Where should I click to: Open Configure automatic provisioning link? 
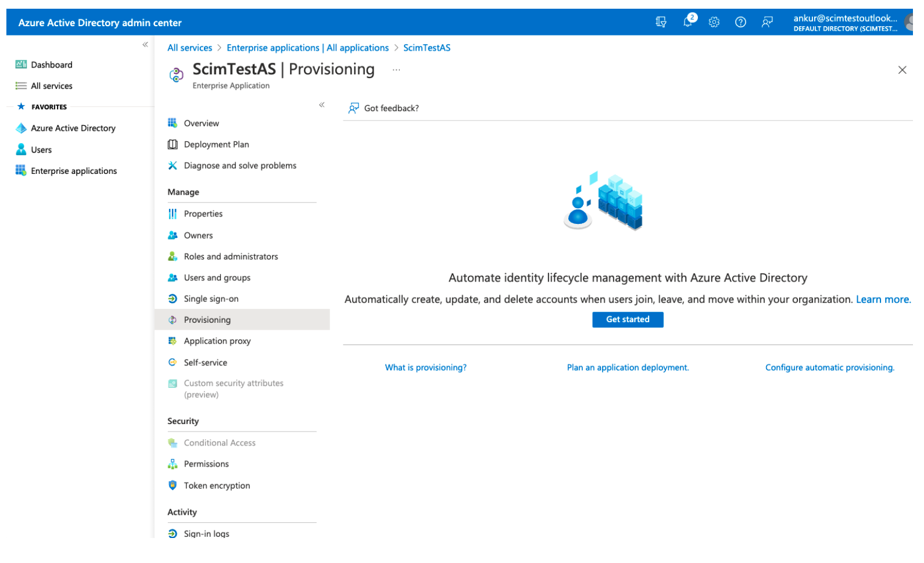coord(829,368)
